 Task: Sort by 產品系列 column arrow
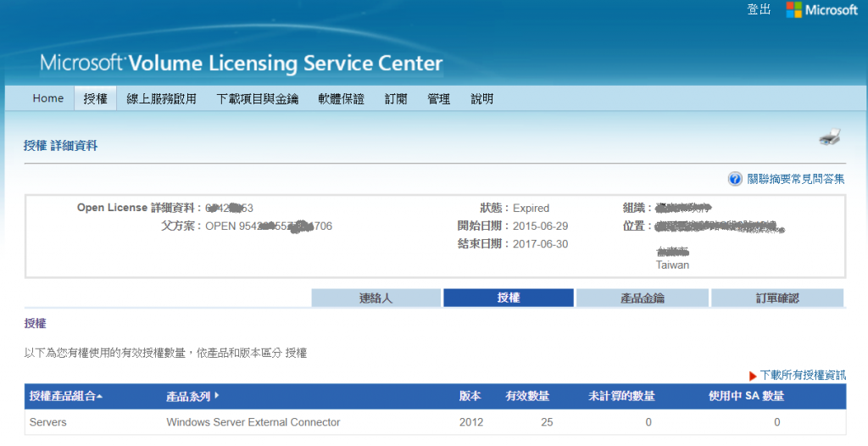point(216,396)
